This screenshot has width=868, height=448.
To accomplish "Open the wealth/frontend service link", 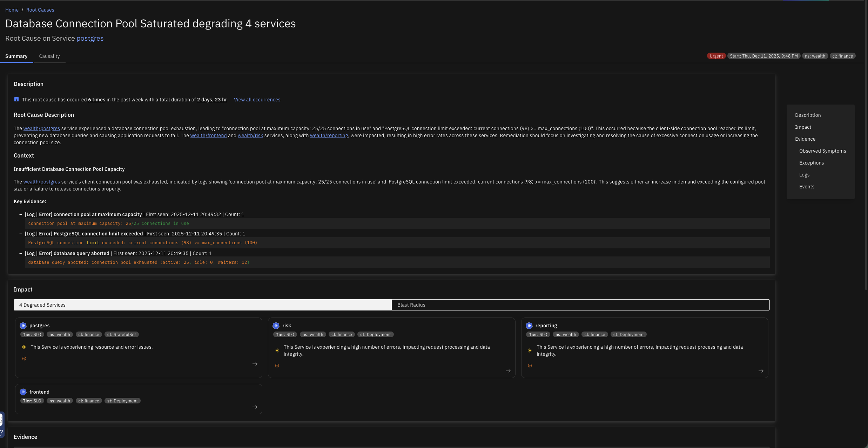I will [208, 135].
